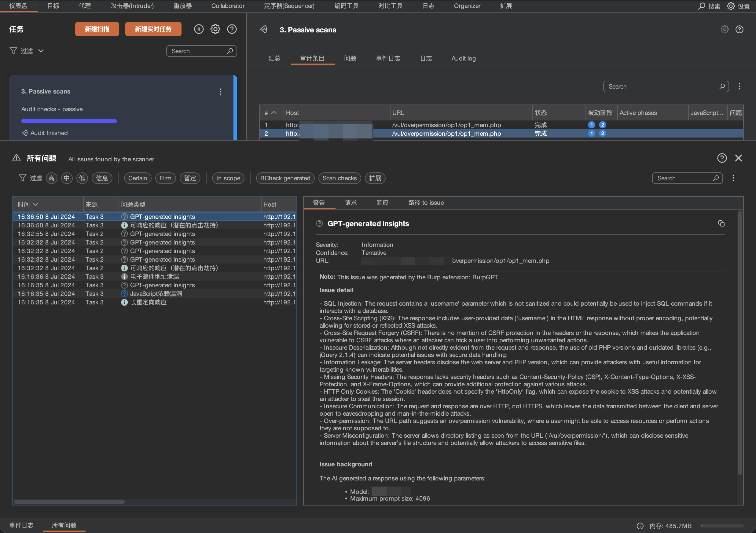Toggle Firm confidence filter

pyautogui.click(x=165, y=178)
